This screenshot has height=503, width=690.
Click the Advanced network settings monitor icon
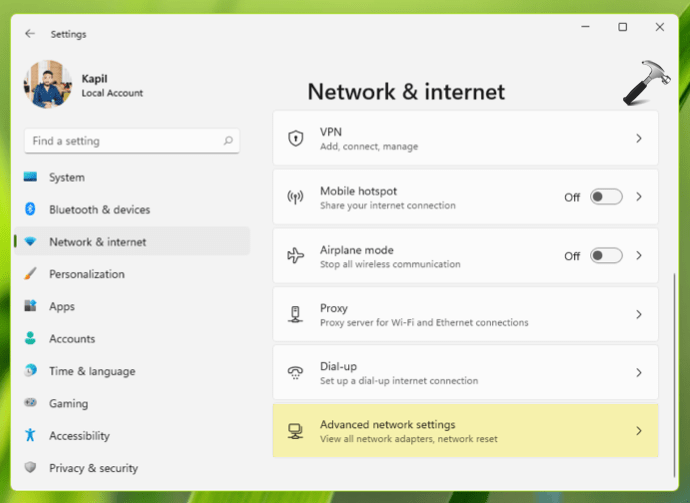[x=296, y=431]
